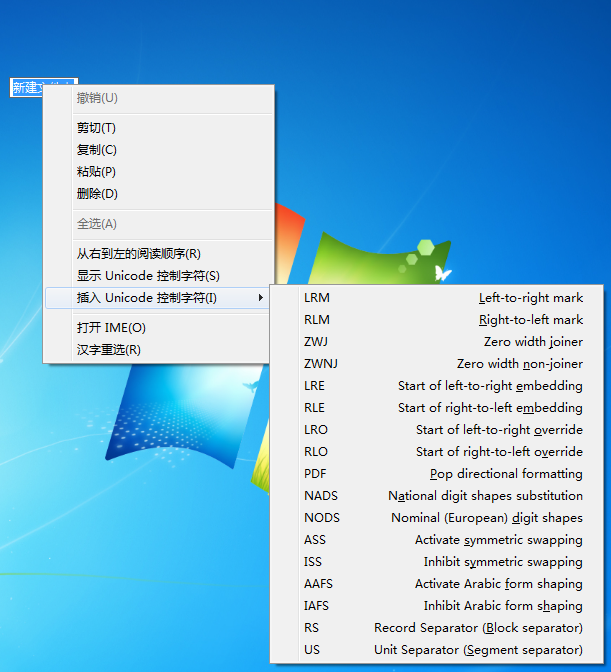611x672 pixels.
Task: Insert LRM Left-to-right mark
Action: click(443, 298)
